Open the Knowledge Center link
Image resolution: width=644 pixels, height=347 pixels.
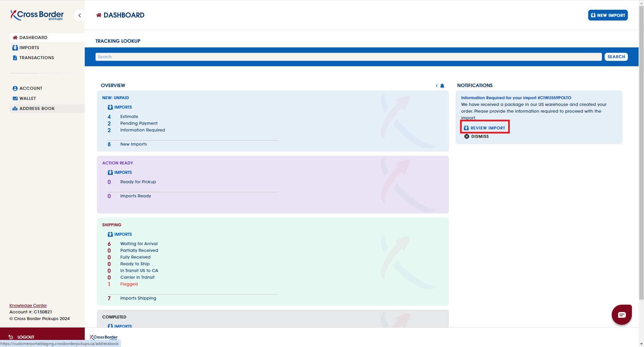(x=28, y=306)
